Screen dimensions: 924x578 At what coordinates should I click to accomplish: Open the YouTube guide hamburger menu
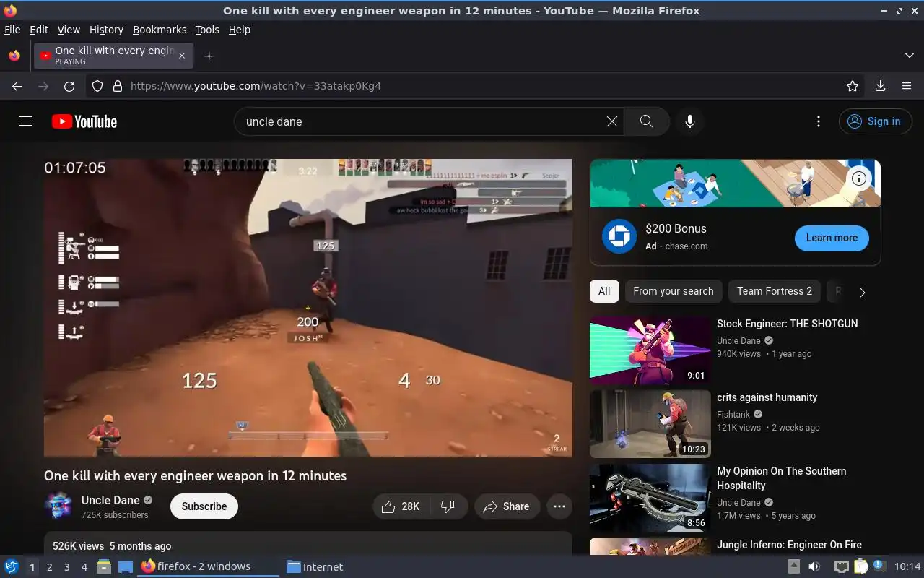[x=26, y=121]
